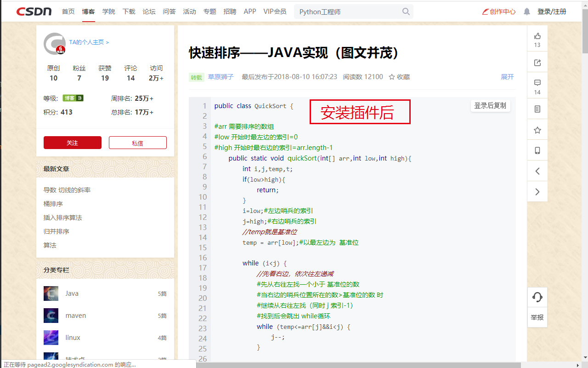Open article 算法
588x368 pixels.
pyautogui.click(x=50, y=245)
